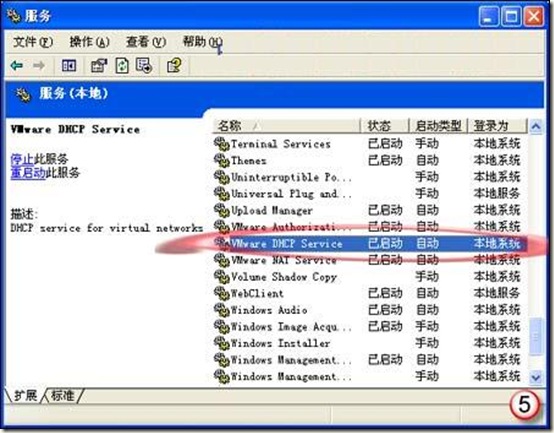Sort by the 启动类型 column header

click(438, 126)
